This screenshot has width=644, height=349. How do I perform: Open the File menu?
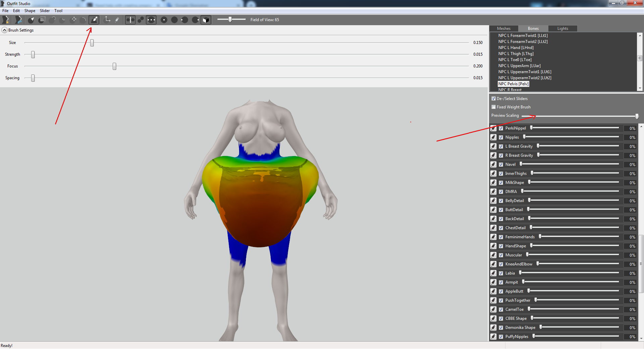coord(5,11)
